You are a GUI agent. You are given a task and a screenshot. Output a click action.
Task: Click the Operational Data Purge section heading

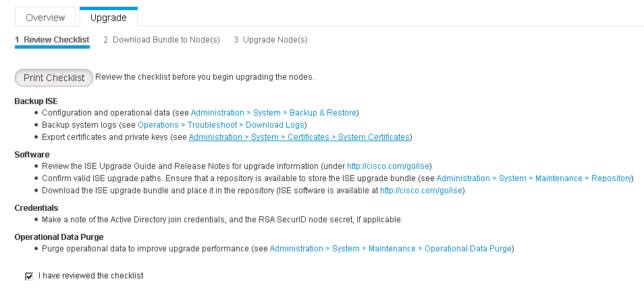pyautogui.click(x=58, y=237)
